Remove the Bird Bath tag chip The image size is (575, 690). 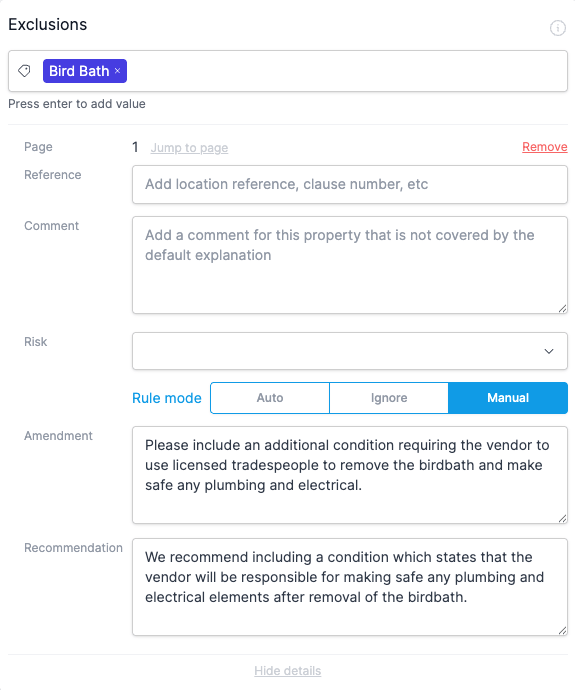pyautogui.click(x=117, y=71)
